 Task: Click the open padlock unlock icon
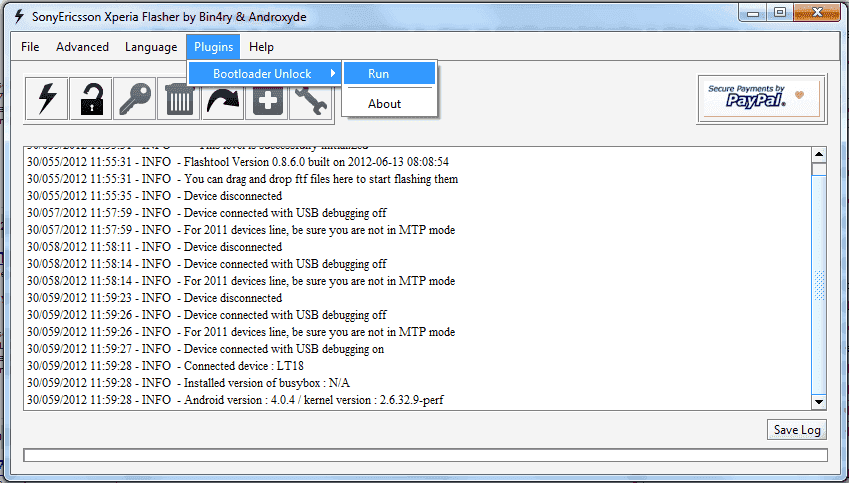tap(91, 99)
